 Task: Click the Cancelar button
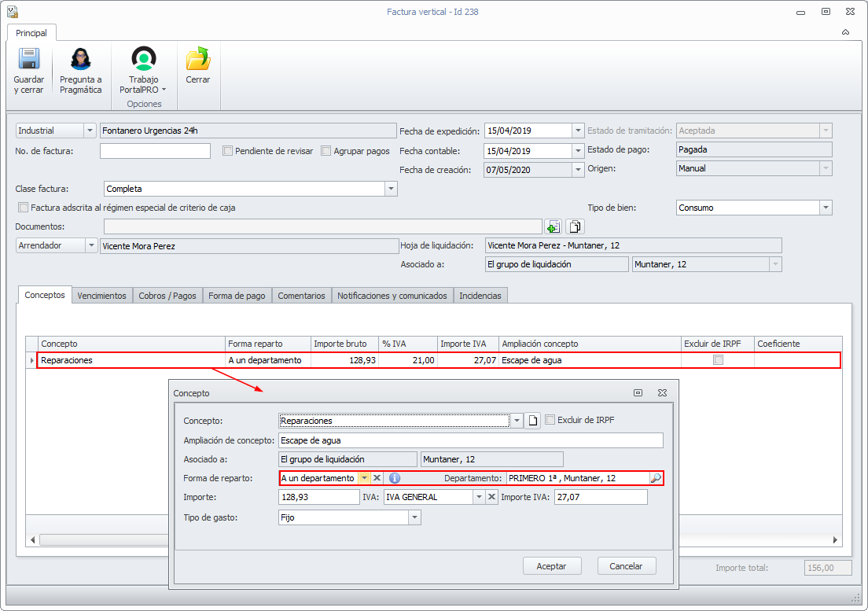pos(626,566)
